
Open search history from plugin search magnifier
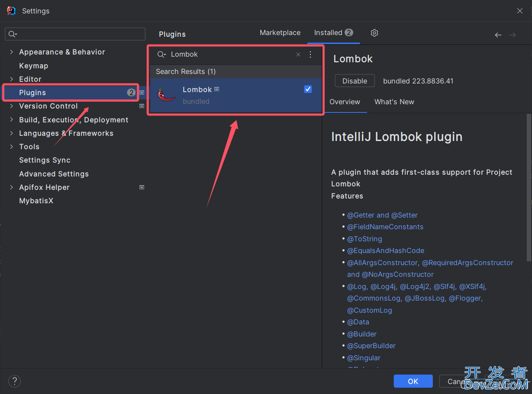[x=161, y=54]
